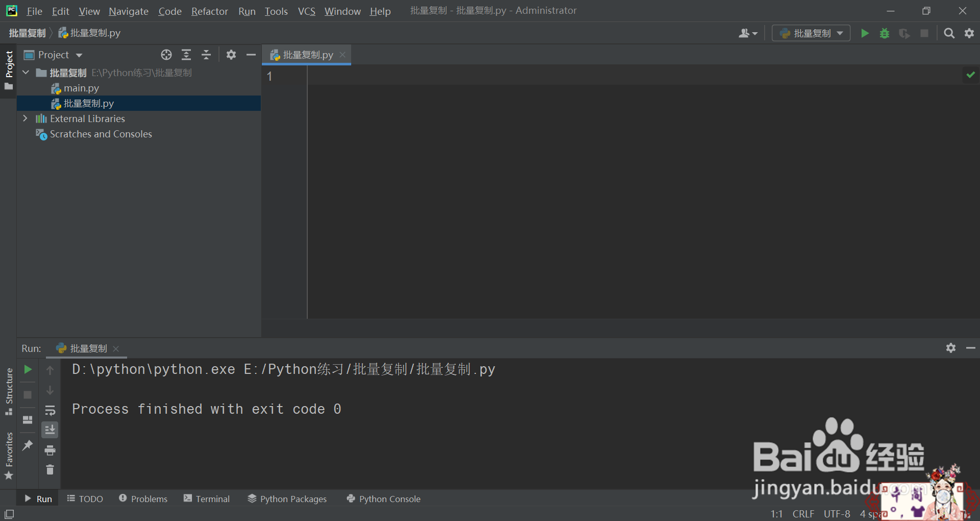Screen dimensions: 980x521
Task: Collapse the 批量复制 project root folder
Action: pos(26,73)
